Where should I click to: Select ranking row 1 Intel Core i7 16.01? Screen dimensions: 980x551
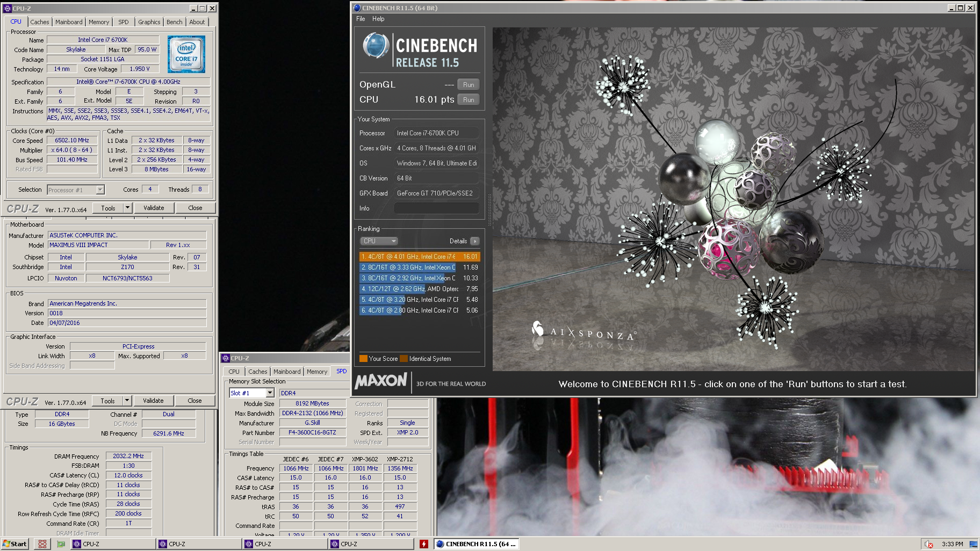[419, 257]
